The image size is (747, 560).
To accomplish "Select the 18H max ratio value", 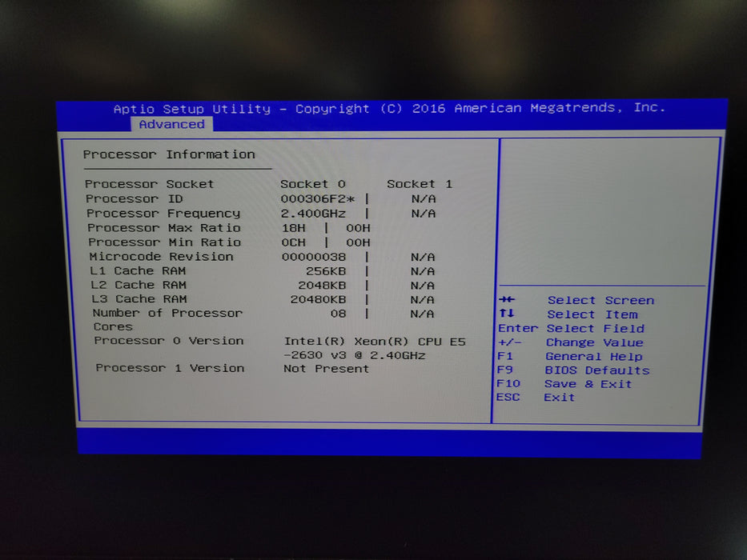I will click(x=294, y=228).
